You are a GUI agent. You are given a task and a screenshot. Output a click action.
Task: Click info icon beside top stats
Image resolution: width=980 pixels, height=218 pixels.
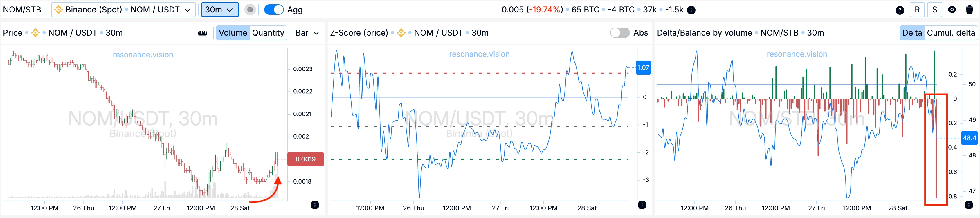(691, 10)
